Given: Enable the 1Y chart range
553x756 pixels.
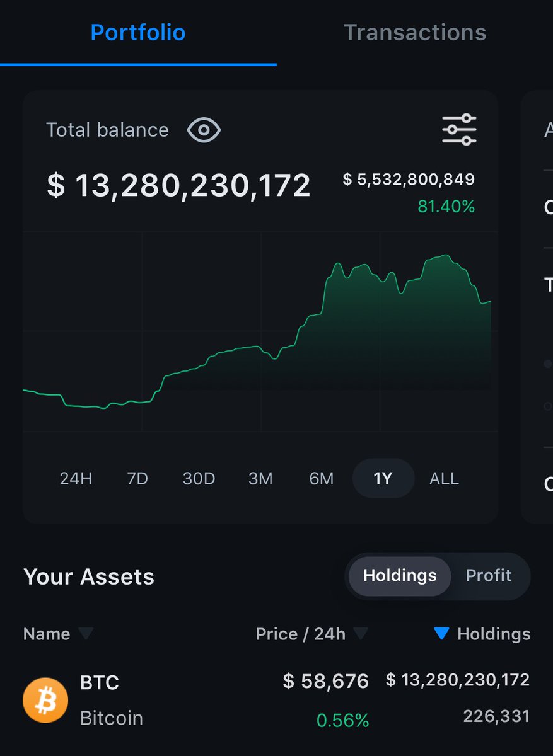Looking at the screenshot, I should click(x=383, y=478).
